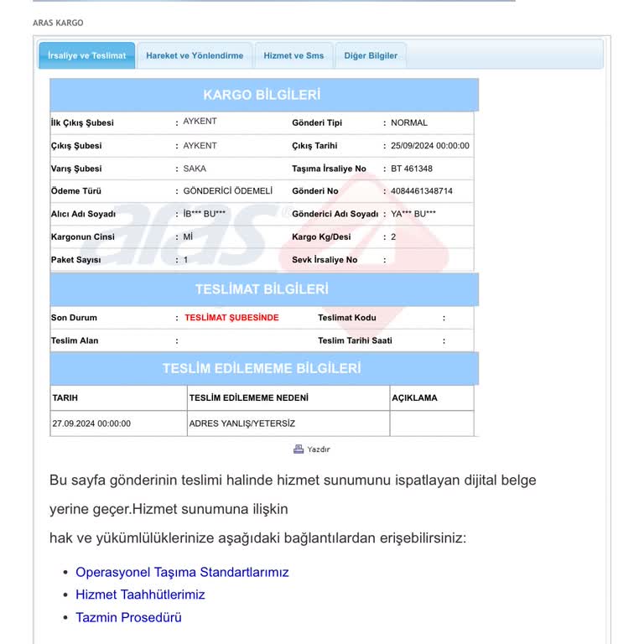Select the Gönderi No value 4084461348714
This screenshot has height=644, width=644.
422,191
